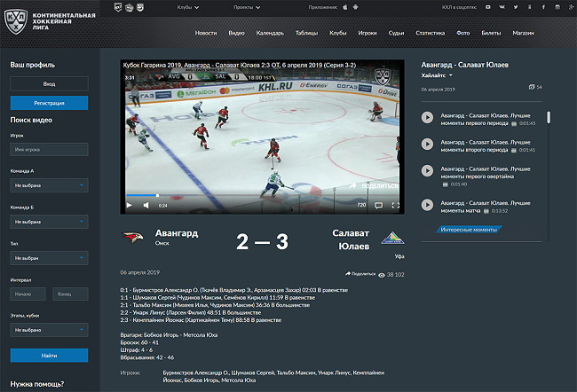
Task: Click the Вход login button
Action: (x=49, y=84)
